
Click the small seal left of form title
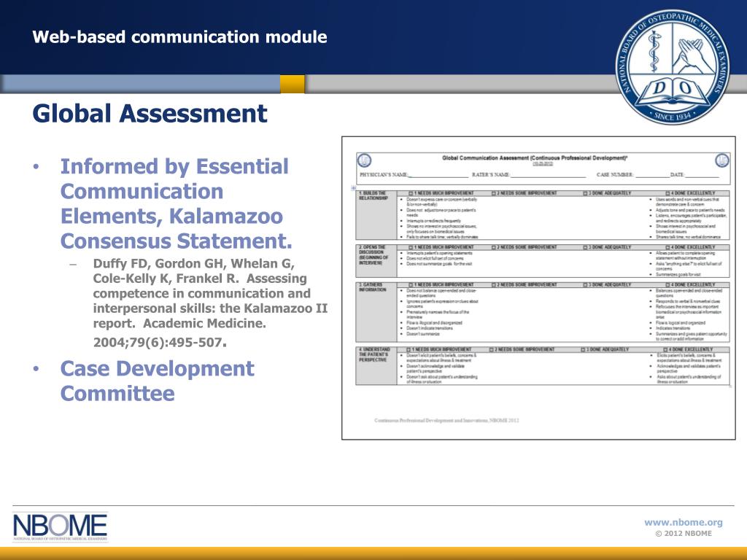pos(365,160)
